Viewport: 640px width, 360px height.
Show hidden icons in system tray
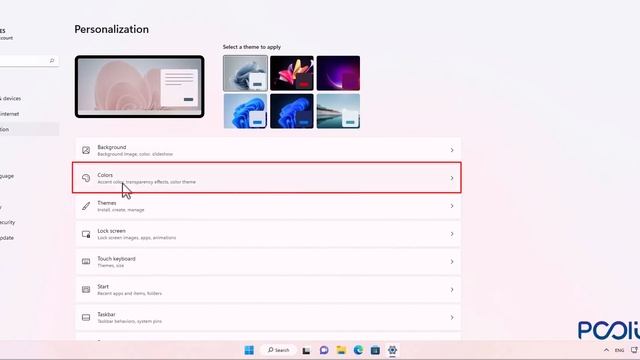[606, 350]
